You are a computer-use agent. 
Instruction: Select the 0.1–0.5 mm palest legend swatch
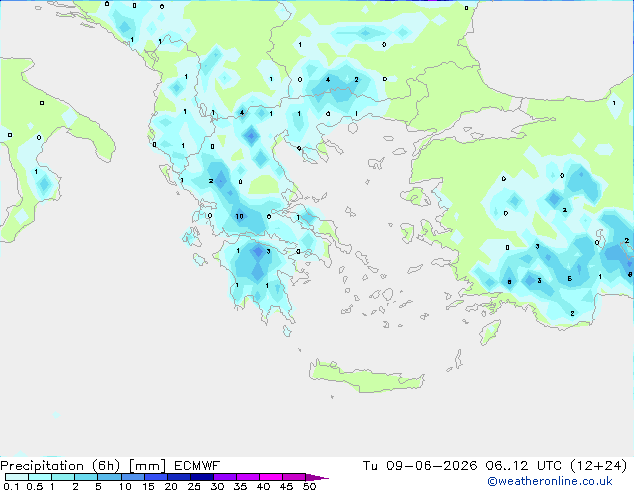click(x=17, y=477)
